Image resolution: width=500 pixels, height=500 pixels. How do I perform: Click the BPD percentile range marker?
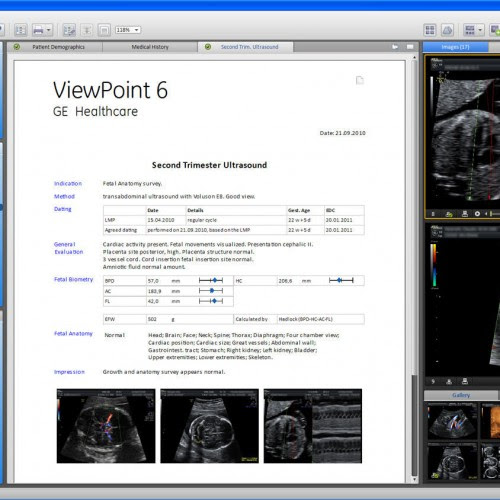coord(211,280)
